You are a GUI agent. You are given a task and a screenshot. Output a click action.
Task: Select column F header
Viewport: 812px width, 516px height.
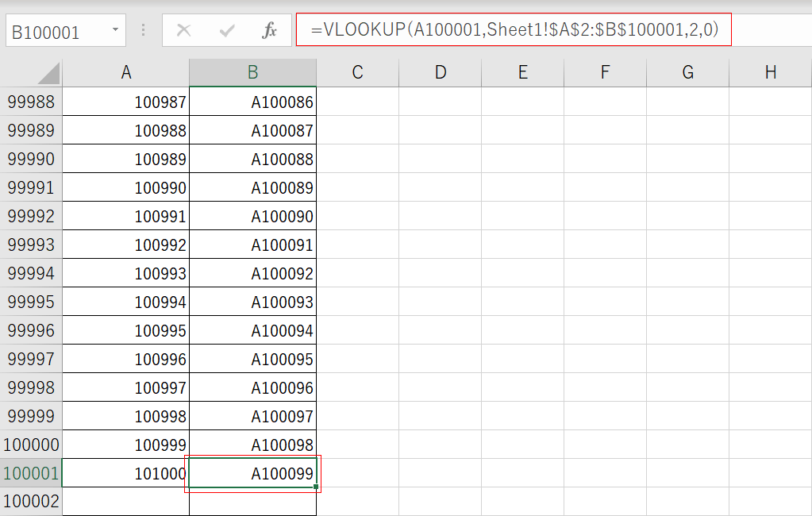(x=605, y=72)
